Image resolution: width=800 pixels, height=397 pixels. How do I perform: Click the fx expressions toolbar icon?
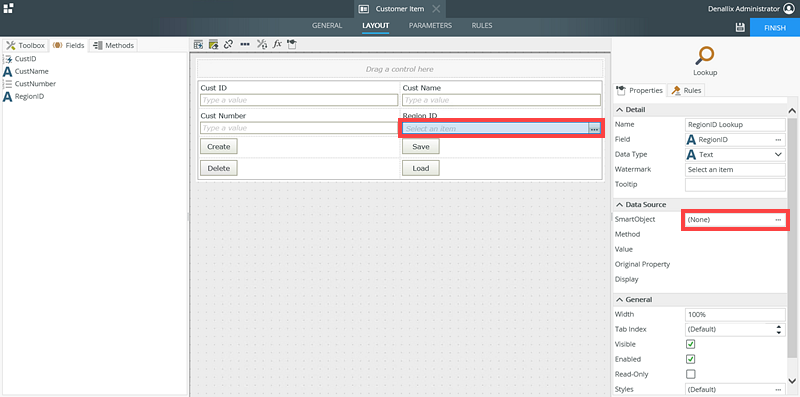(x=277, y=44)
